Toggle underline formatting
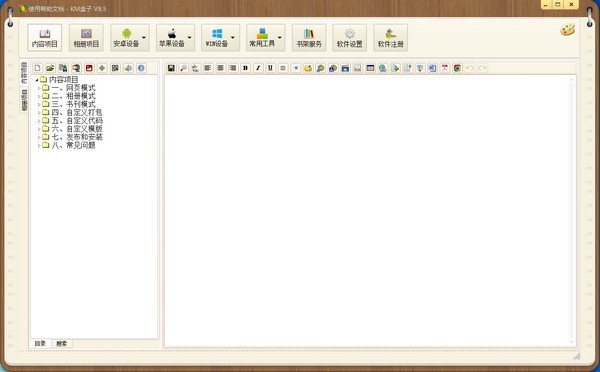 tap(270, 68)
